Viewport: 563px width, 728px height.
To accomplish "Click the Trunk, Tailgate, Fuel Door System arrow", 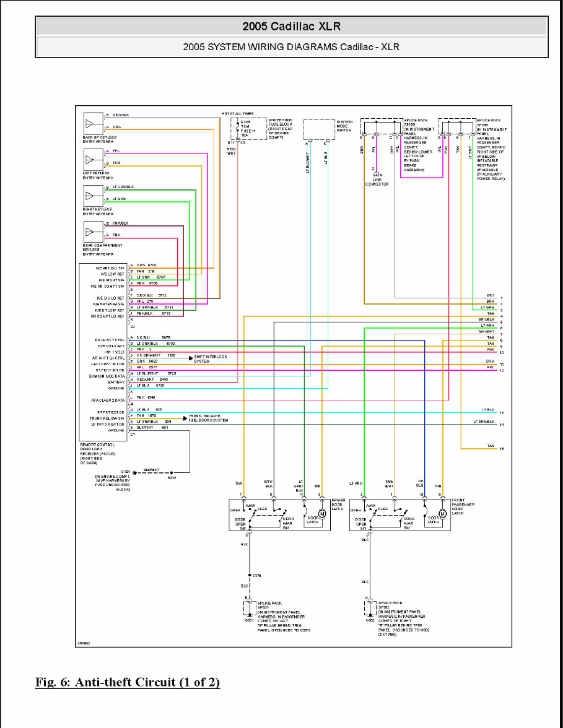I will (x=185, y=418).
